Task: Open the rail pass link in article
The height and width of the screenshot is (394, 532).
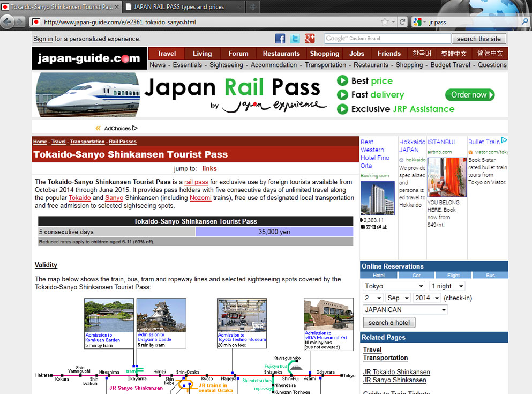Action: click(x=196, y=182)
